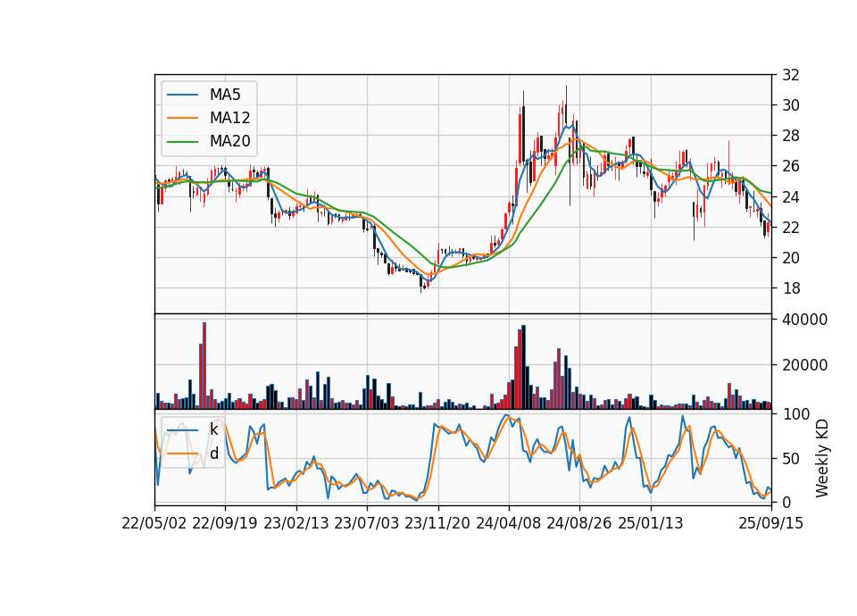Click the price axis value 18
The height and width of the screenshot is (616, 857).
791,288
